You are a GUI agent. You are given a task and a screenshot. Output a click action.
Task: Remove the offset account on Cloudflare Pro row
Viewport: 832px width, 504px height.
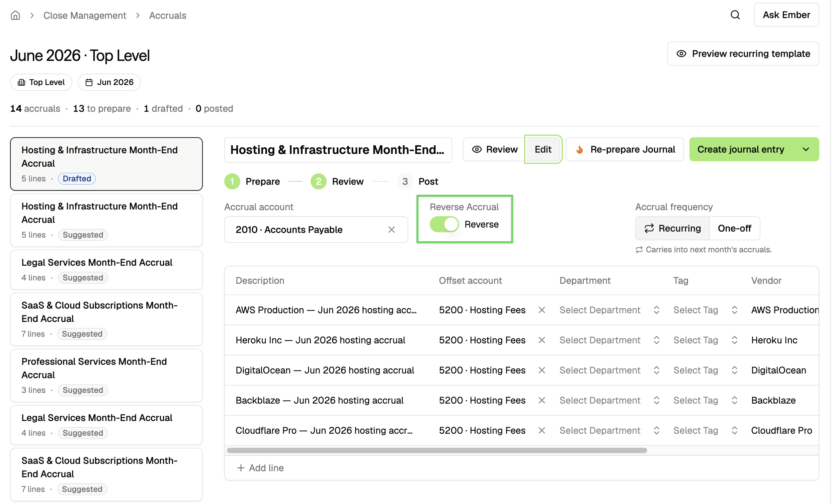click(542, 430)
